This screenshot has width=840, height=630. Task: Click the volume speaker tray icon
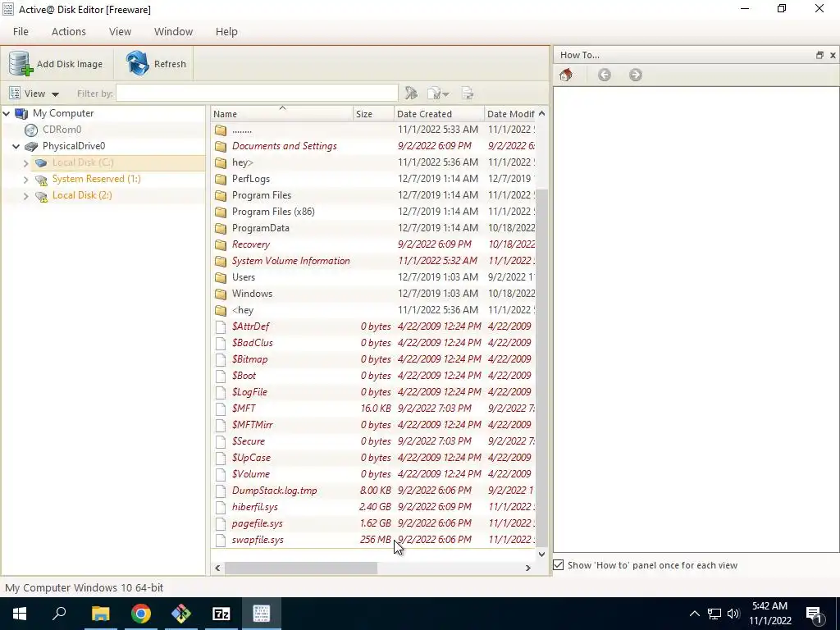pos(733,614)
